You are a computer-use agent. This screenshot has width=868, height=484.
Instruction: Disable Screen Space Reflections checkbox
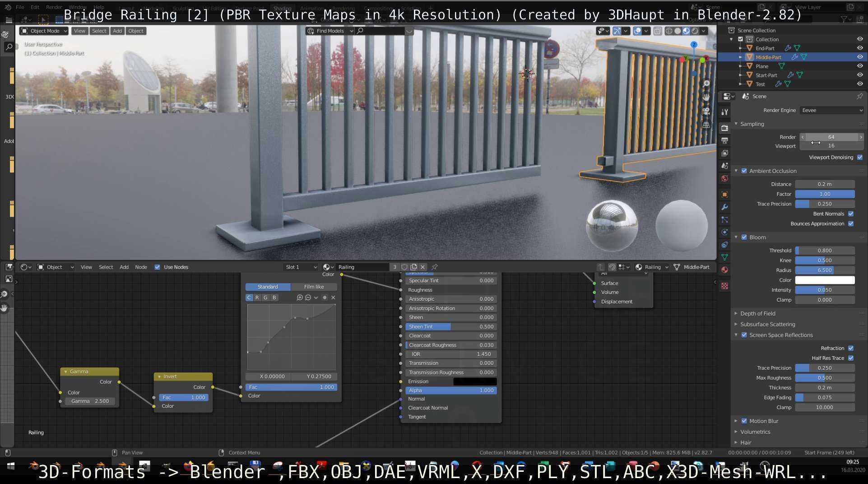point(744,335)
